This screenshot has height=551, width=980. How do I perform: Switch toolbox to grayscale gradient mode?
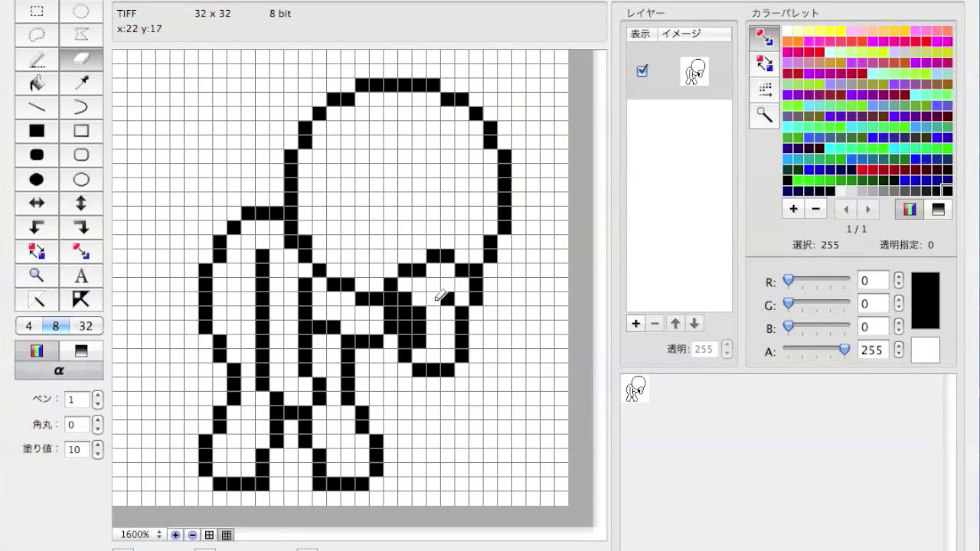pos(81,351)
